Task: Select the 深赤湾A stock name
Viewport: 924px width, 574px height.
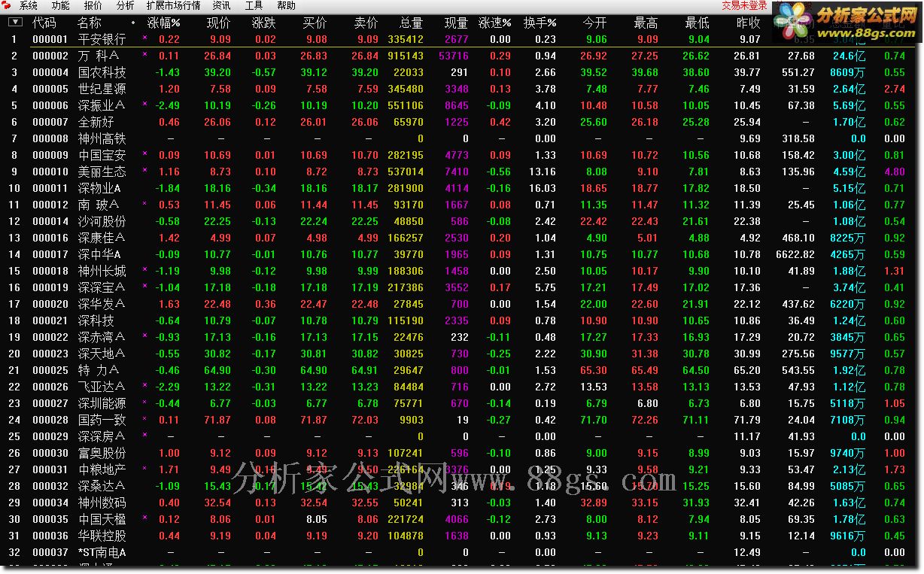Action: tap(102, 337)
